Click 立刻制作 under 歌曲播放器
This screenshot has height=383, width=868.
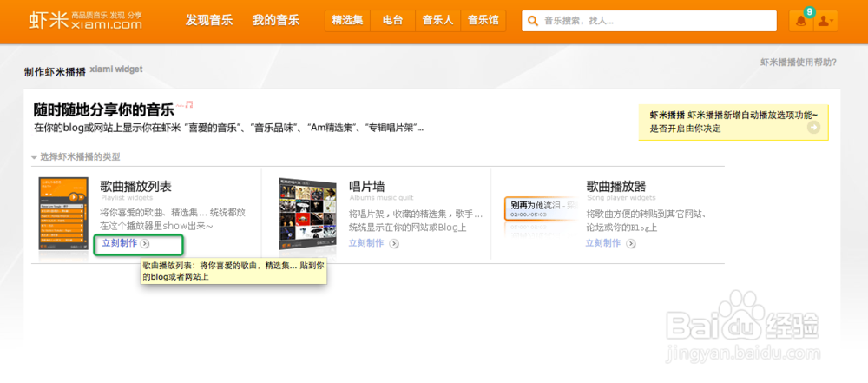click(603, 243)
